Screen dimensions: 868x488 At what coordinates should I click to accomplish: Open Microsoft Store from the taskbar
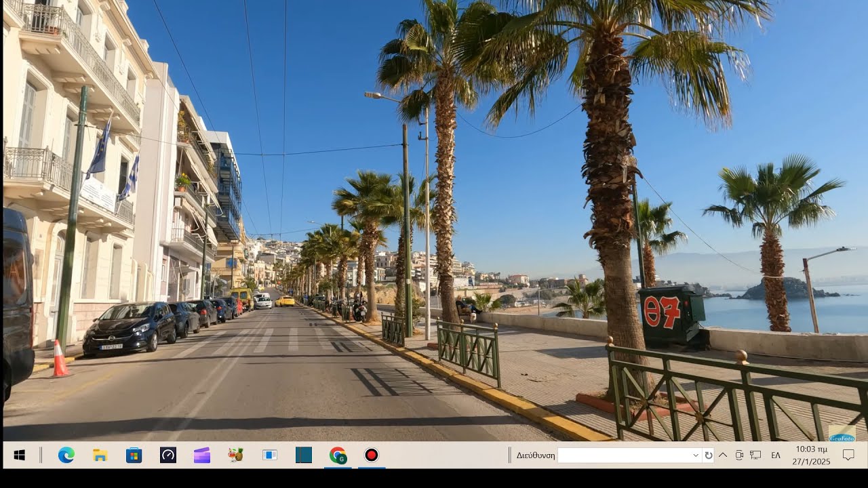(x=134, y=455)
